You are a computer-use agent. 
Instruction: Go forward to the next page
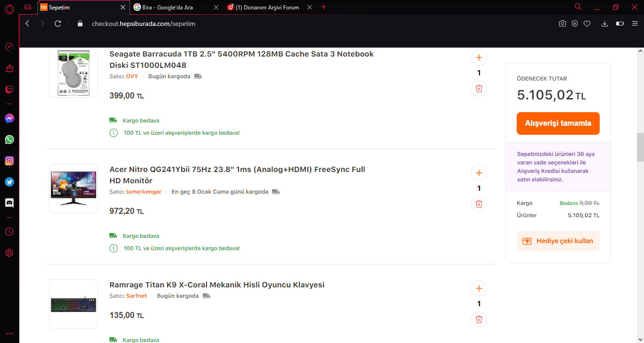(42, 24)
